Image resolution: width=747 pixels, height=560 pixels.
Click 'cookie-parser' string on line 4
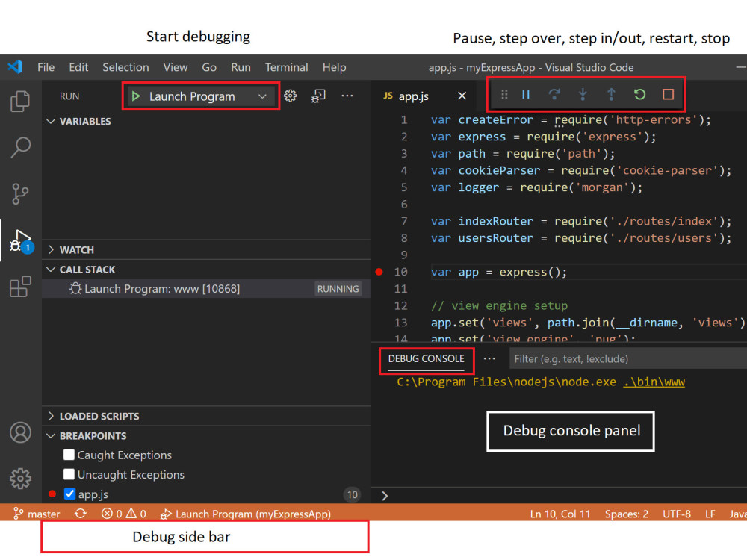[667, 170]
